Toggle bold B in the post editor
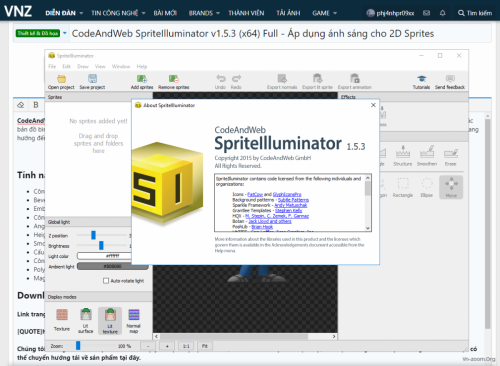The height and width of the screenshot is (366, 500). (x=36, y=105)
